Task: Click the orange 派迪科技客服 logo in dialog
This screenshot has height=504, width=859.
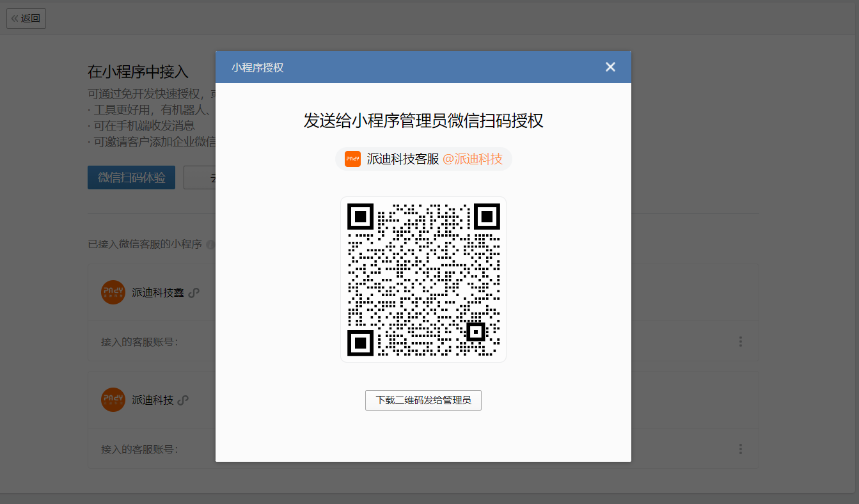Action: [352, 159]
